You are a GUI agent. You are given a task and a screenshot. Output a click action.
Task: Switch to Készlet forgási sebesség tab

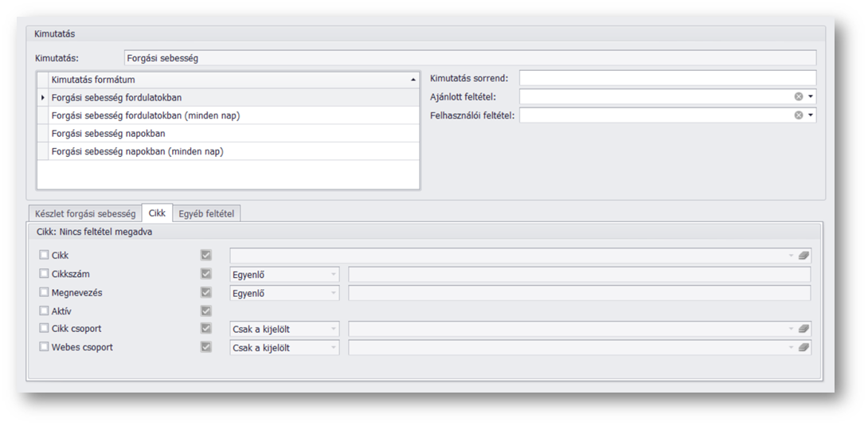pyautogui.click(x=85, y=214)
